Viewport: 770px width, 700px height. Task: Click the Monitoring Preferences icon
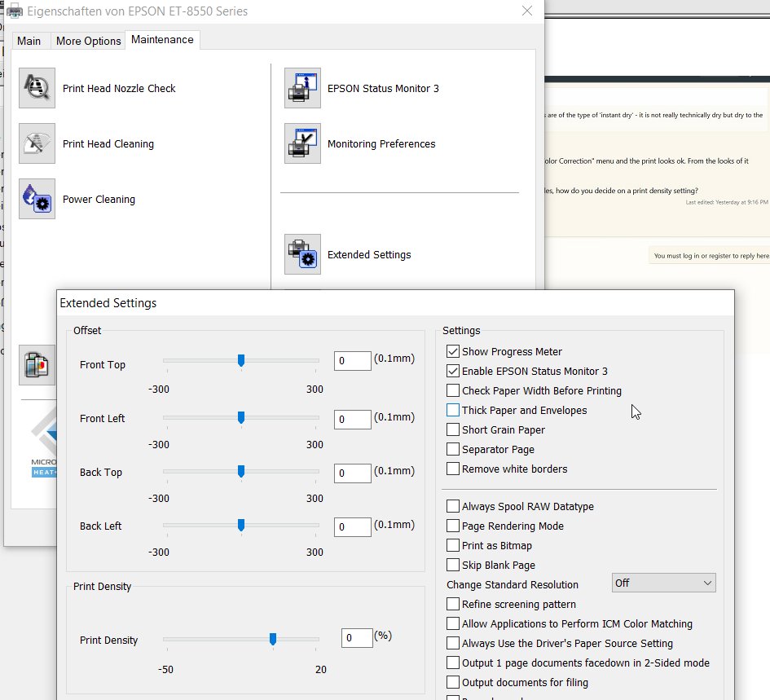[x=302, y=143]
